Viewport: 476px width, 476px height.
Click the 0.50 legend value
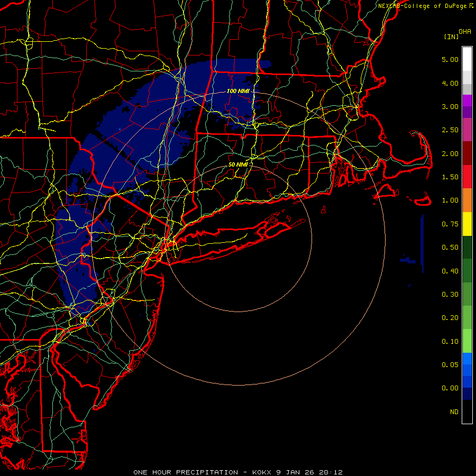point(450,248)
